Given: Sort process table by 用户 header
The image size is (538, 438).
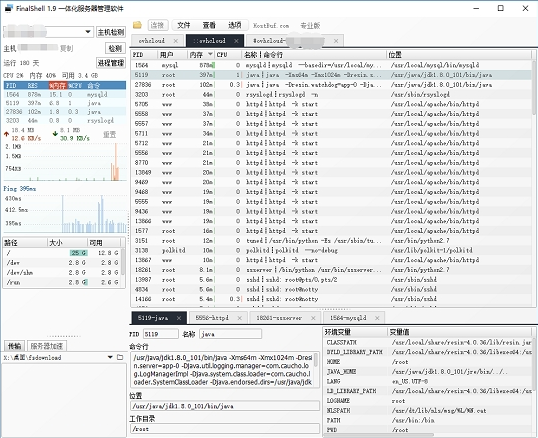Looking at the screenshot, I should coord(172,55).
